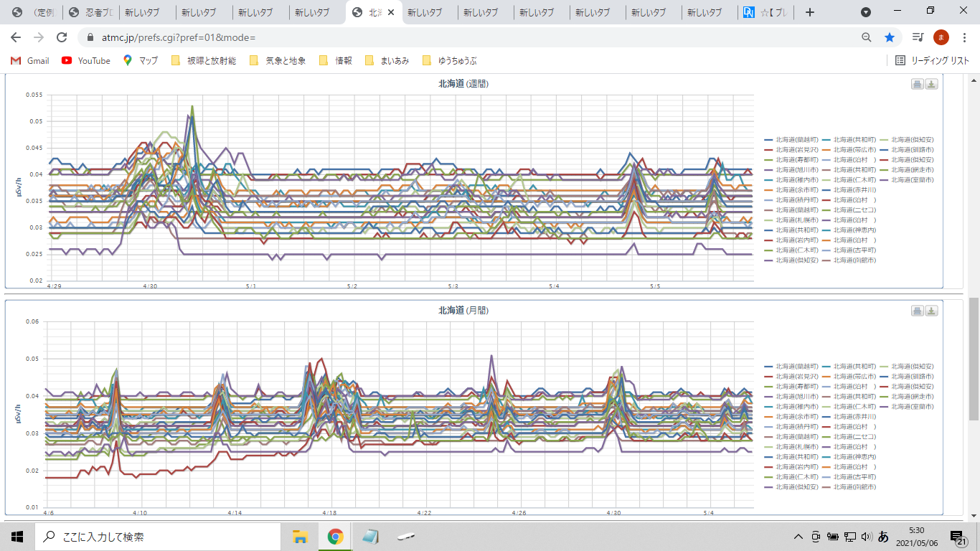The width and height of the screenshot is (980, 551).
Task: Toggle 北海道(稚内市) series in the weekly chart
Action: click(791, 179)
